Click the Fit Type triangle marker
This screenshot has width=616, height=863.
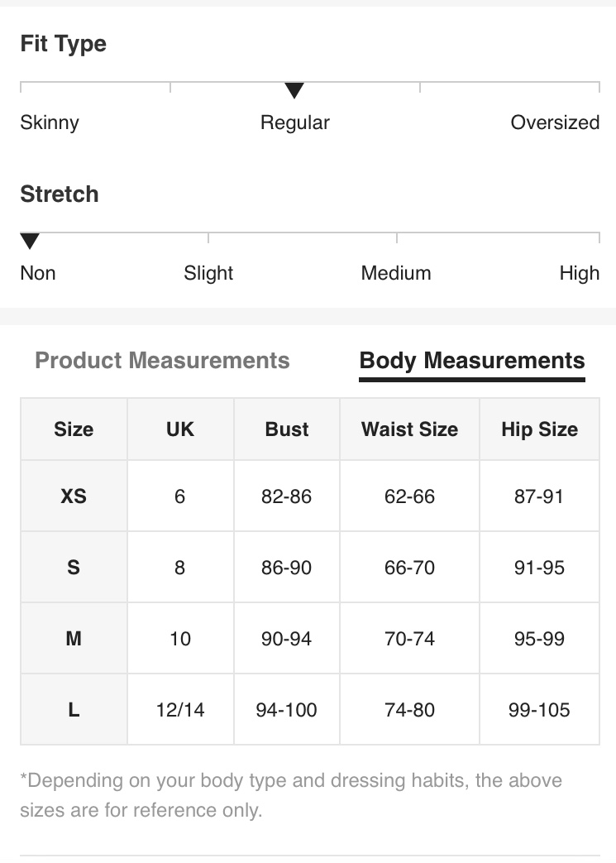(294, 90)
